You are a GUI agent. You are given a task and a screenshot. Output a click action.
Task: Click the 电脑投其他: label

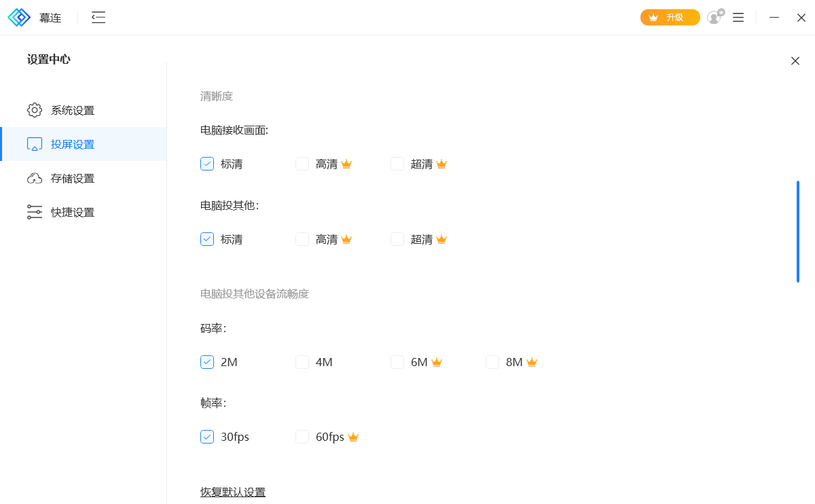point(230,205)
